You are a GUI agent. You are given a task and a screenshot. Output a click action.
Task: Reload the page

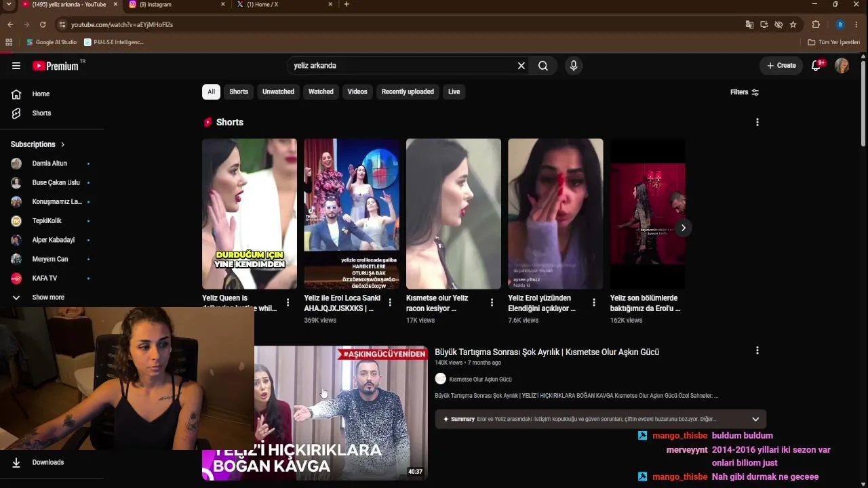click(43, 24)
